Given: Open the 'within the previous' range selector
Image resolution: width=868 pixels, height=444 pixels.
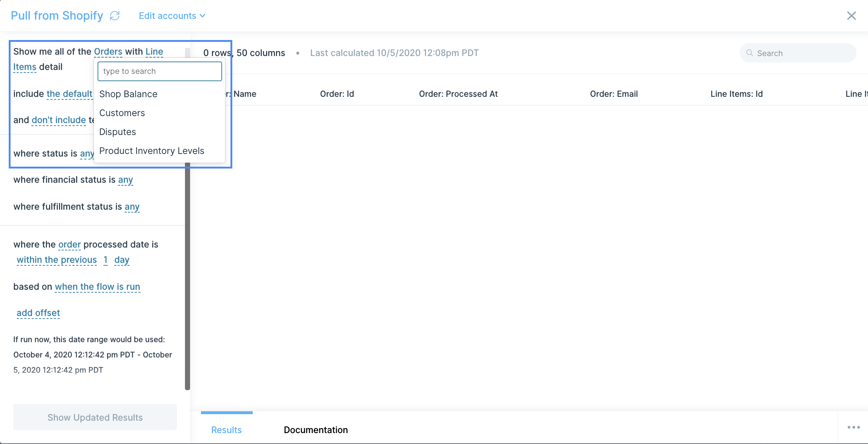Looking at the screenshot, I should [x=57, y=259].
